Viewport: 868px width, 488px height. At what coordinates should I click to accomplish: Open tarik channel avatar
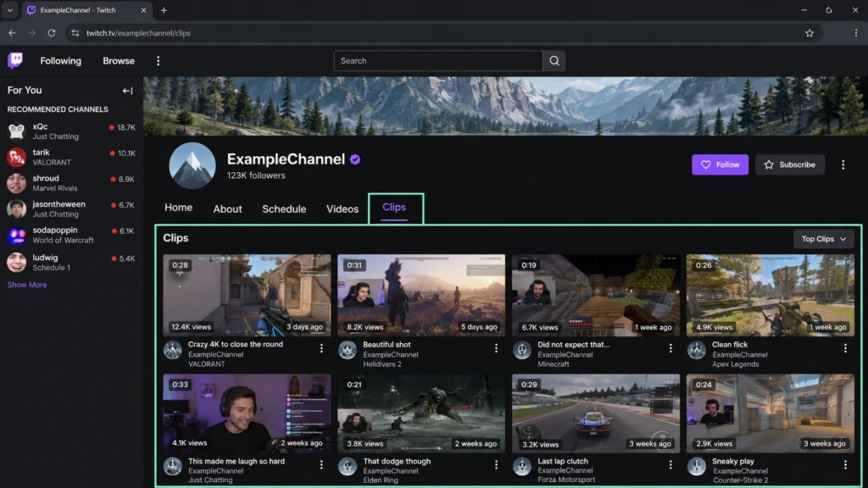(x=17, y=157)
